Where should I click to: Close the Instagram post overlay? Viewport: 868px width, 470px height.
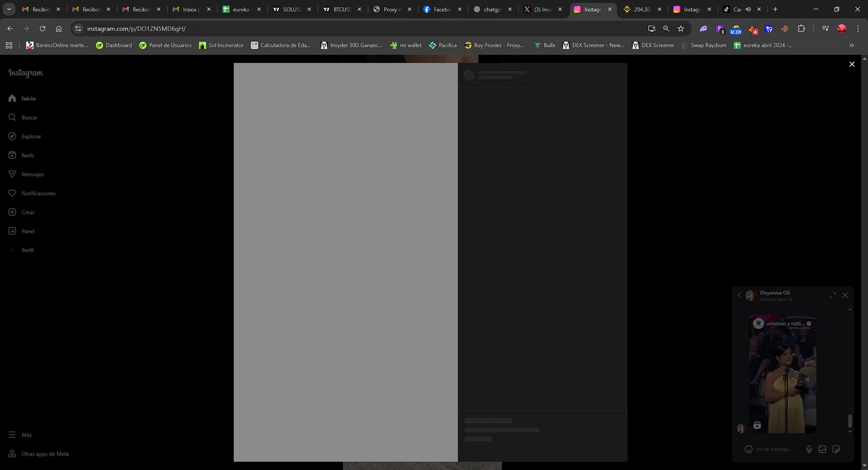tap(852, 64)
